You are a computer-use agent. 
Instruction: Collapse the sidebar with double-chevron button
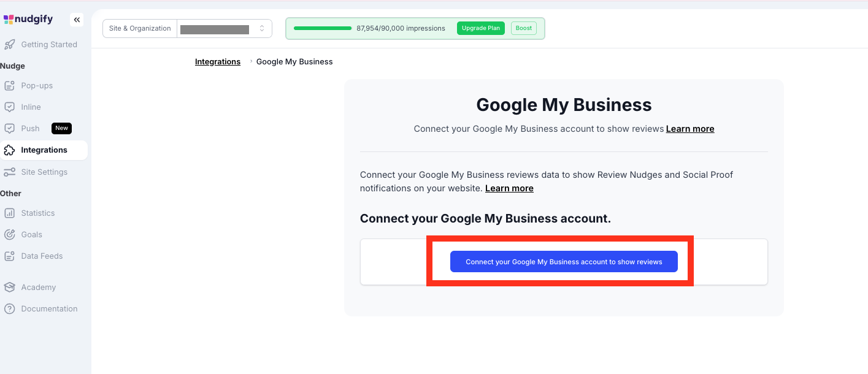pyautogui.click(x=77, y=20)
